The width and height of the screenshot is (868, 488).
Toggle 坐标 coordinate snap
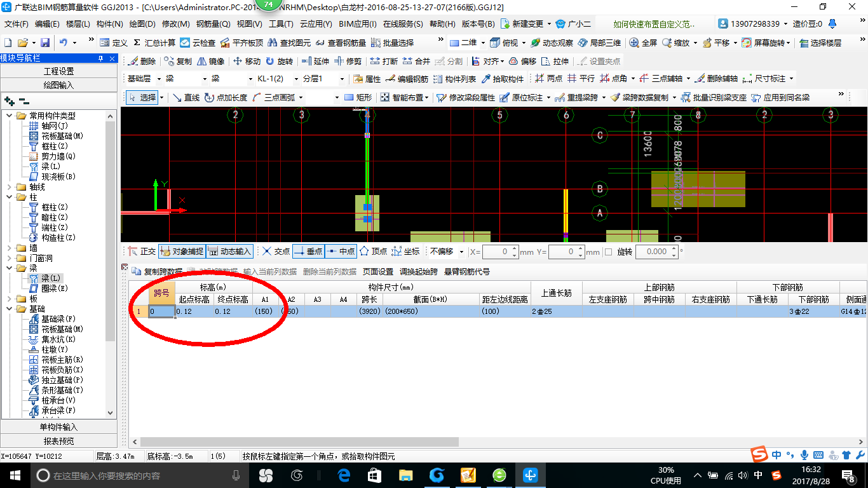[405, 252]
